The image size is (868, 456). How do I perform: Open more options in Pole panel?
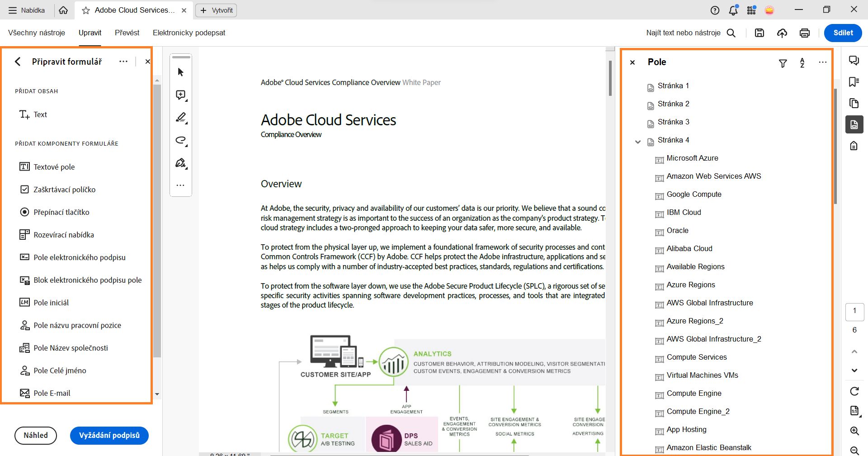pyautogui.click(x=823, y=62)
